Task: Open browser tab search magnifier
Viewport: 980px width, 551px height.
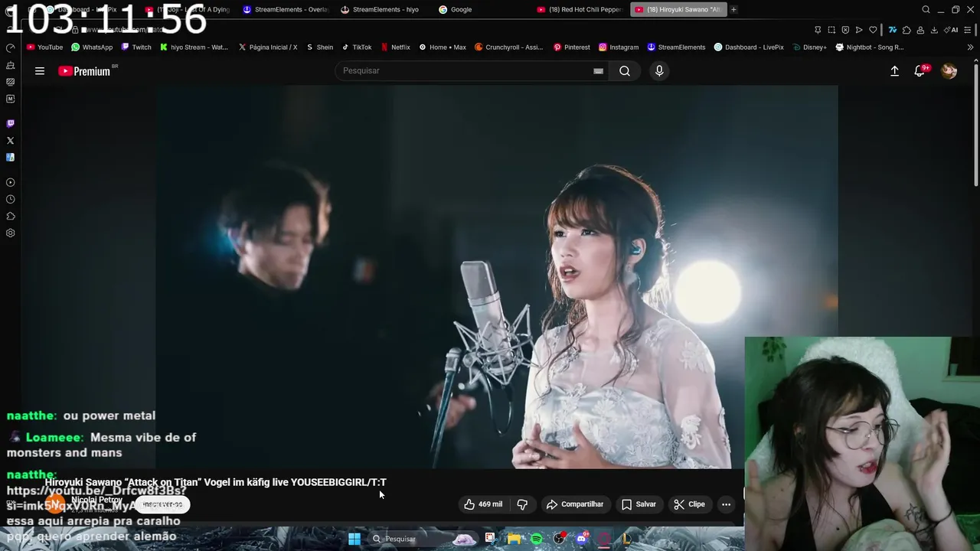Action: tap(926, 9)
